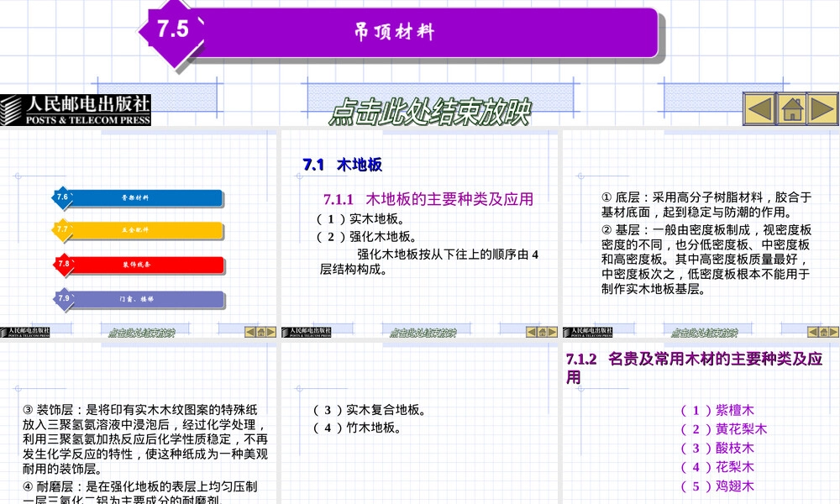Viewport: 840px width, 504px height.
Task: Open the blue 7.6 骨架材料 menu bar
Action: (x=138, y=197)
